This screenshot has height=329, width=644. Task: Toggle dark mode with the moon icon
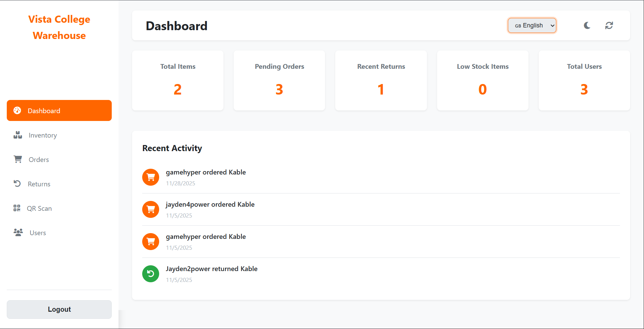(x=587, y=25)
